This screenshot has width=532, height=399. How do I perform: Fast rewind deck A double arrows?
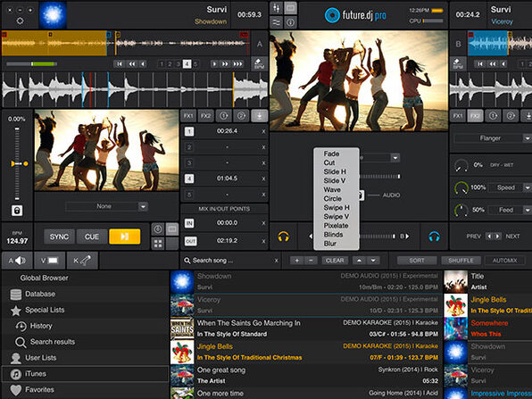tap(131, 63)
